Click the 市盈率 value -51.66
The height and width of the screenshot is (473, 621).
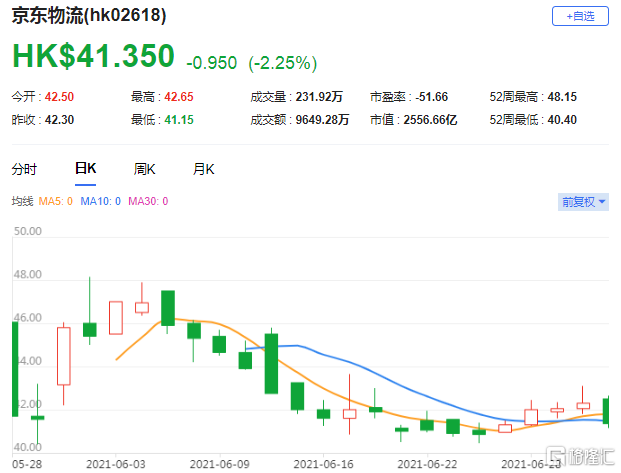tap(432, 97)
